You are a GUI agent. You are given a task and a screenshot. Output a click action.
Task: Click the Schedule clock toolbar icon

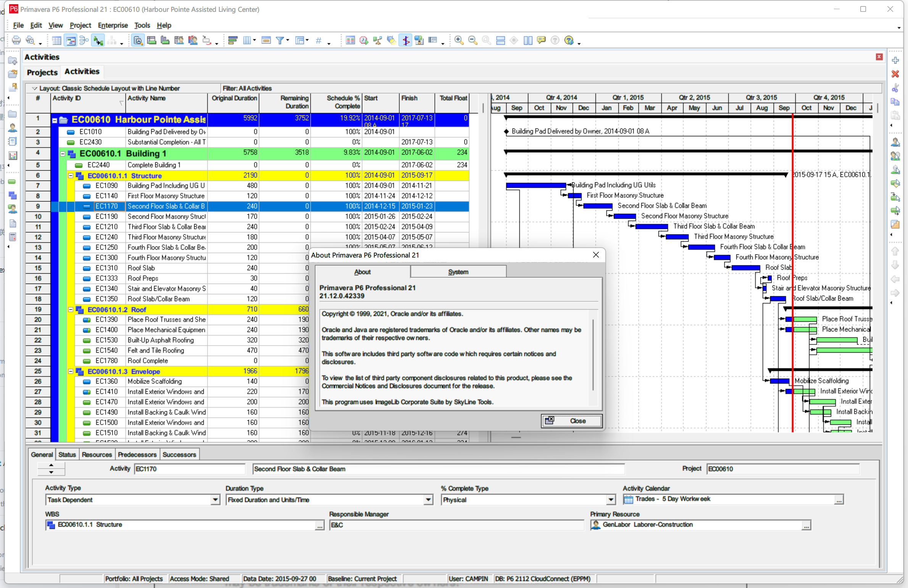(364, 40)
